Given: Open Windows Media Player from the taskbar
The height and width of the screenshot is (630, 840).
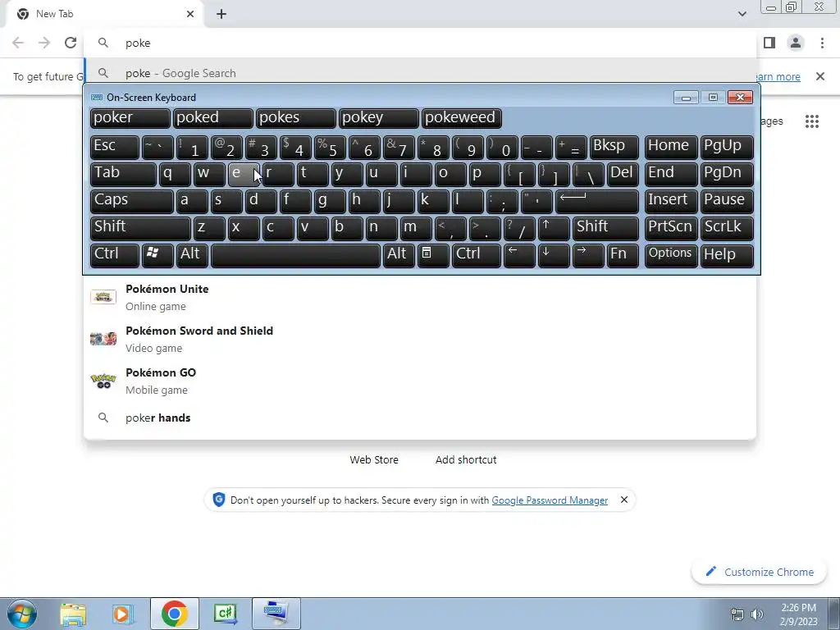Looking at the screenshot, I should [123, 614].
